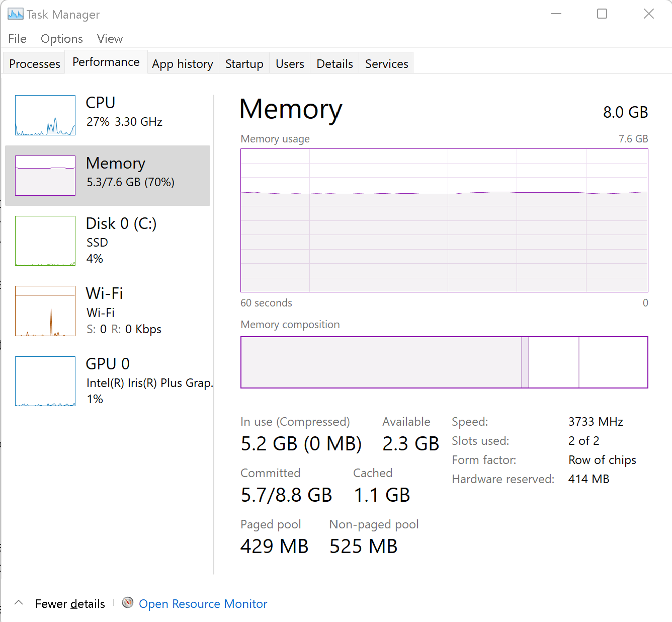Open the File menu
Viewport: 672px width, 622px height.
17,39
